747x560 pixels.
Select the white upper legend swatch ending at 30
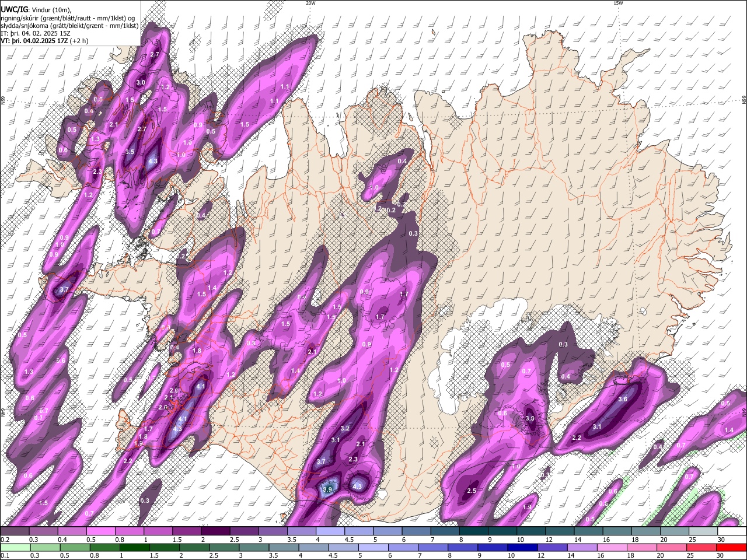click(702, 531)
